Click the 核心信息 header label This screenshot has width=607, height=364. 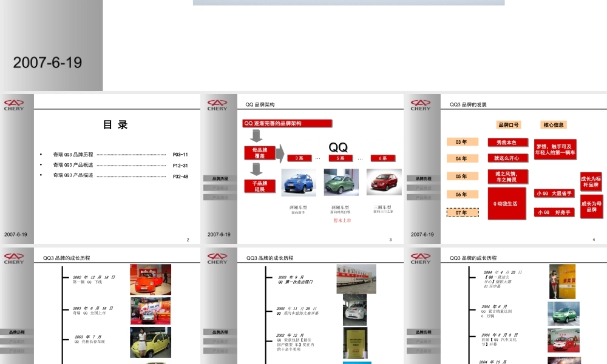[554, 124]
